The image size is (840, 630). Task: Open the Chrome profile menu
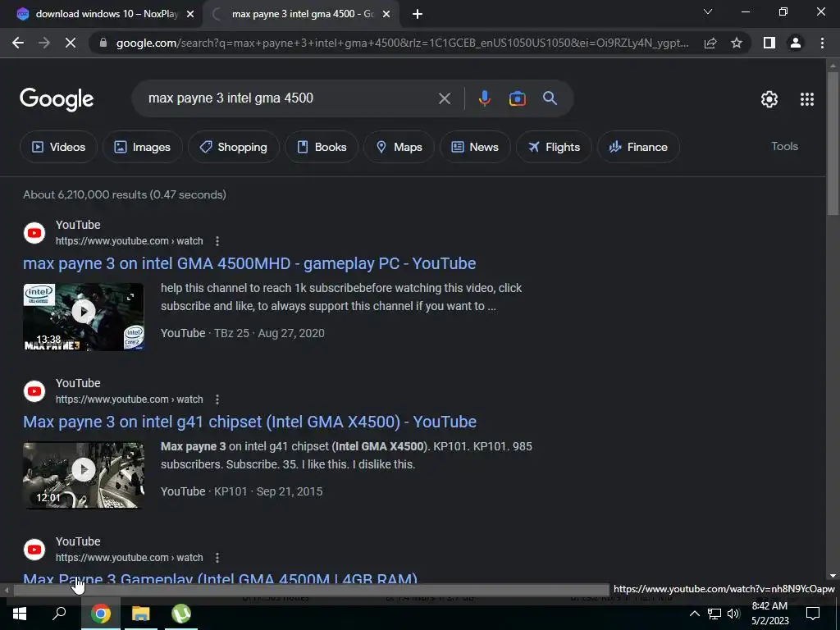(796, 43)
